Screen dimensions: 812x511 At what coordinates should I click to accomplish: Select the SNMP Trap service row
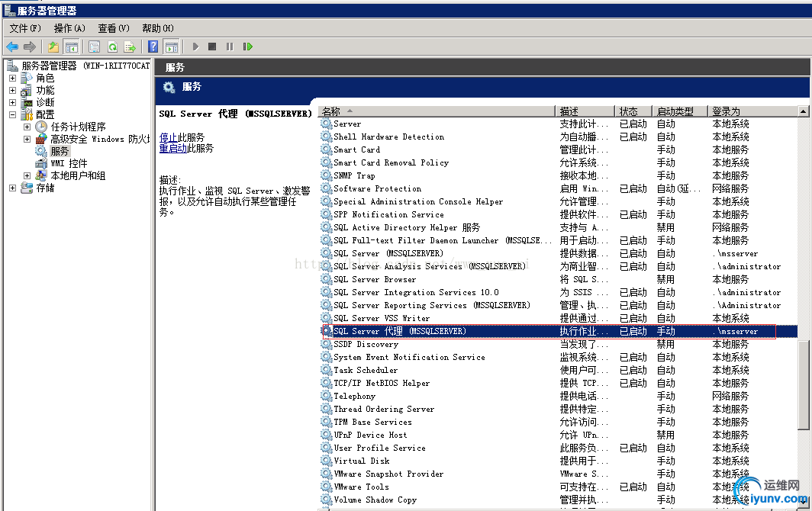[559, 176]
